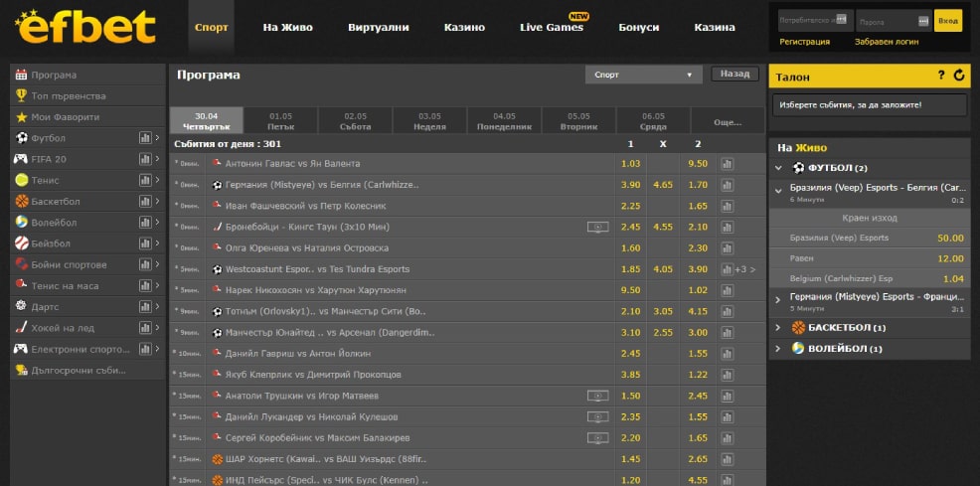This screenshot has height=486, width=980.
Task: Open the Забравен логин link
Action: 887,42
